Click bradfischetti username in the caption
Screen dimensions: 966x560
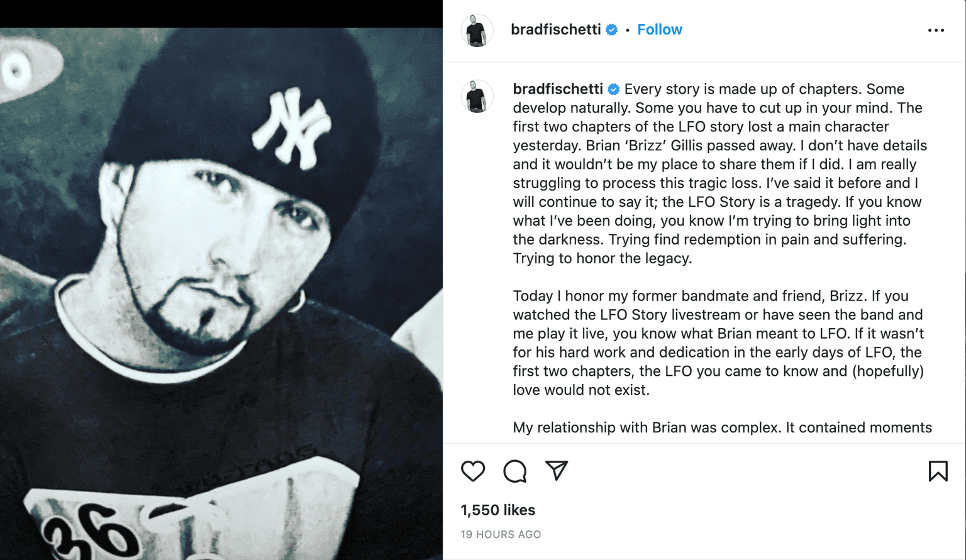click(x=557, y=89)
